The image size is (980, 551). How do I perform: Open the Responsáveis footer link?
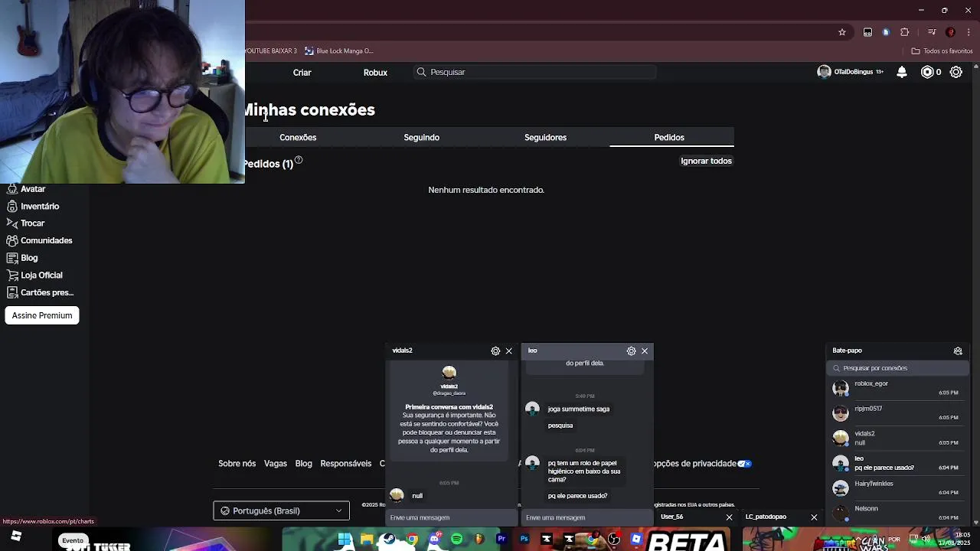[x=346, y=463]
